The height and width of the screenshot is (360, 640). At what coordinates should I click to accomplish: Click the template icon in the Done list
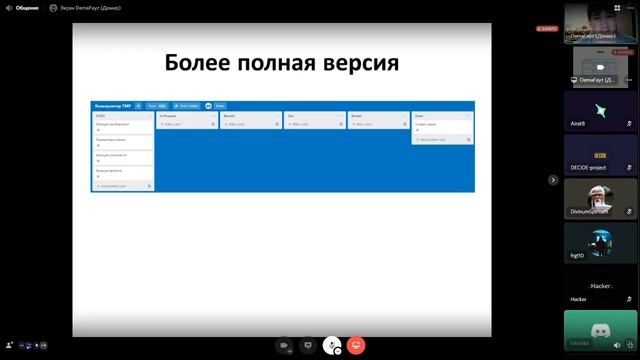click(x=469, y=140)
